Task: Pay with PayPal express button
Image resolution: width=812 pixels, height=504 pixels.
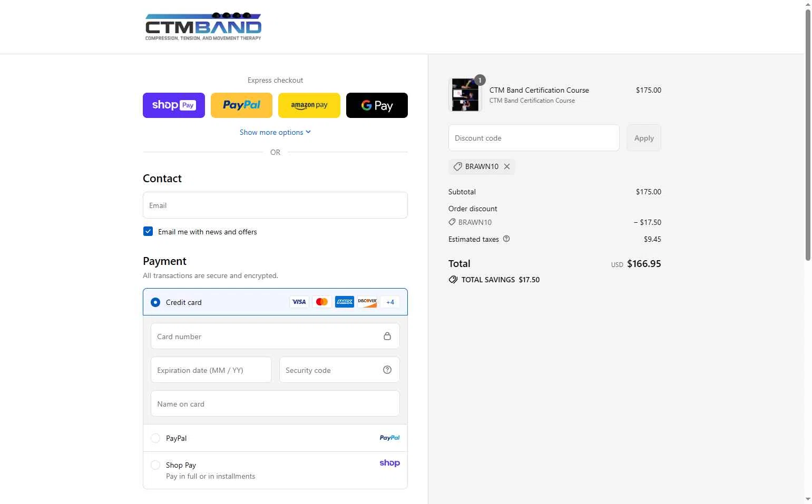Action: point(241,105)
